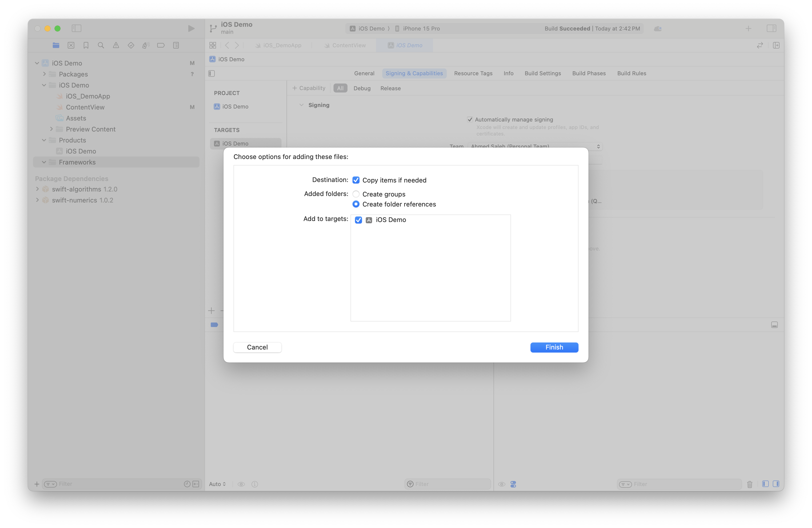Toggle the right inspector panel icon
This screenshot has height=528, width=812.
(771, 28)
